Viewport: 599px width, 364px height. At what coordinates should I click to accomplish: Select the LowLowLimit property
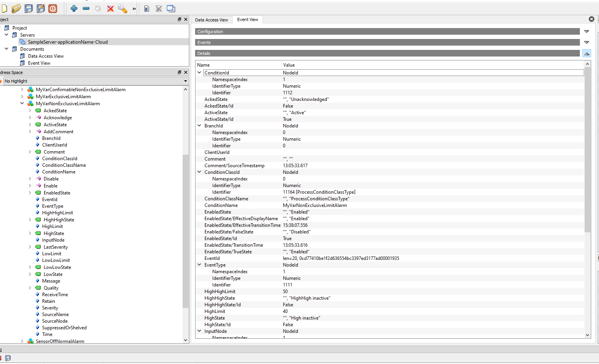pyautogui.click(x=56, y=260)
